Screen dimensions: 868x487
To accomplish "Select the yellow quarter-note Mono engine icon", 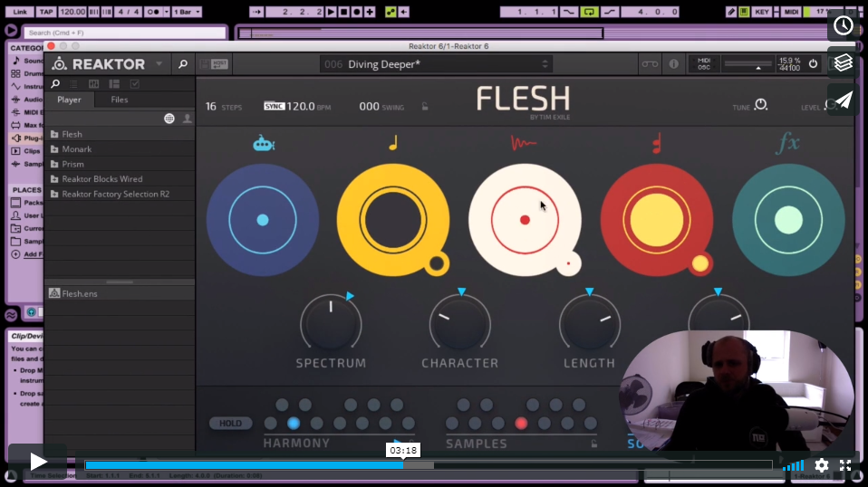I will (x=393, y=143).
